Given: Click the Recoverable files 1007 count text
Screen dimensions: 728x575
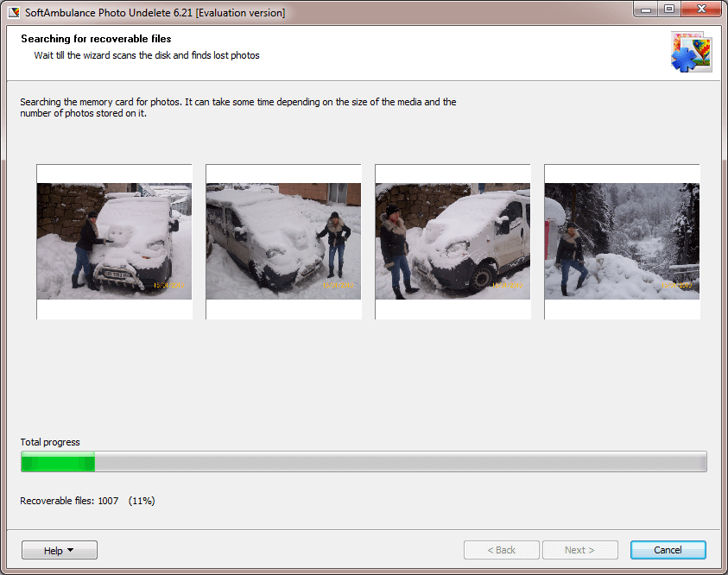Looking at the screenshot, I should pyautogui.click(x=69, y=501).
